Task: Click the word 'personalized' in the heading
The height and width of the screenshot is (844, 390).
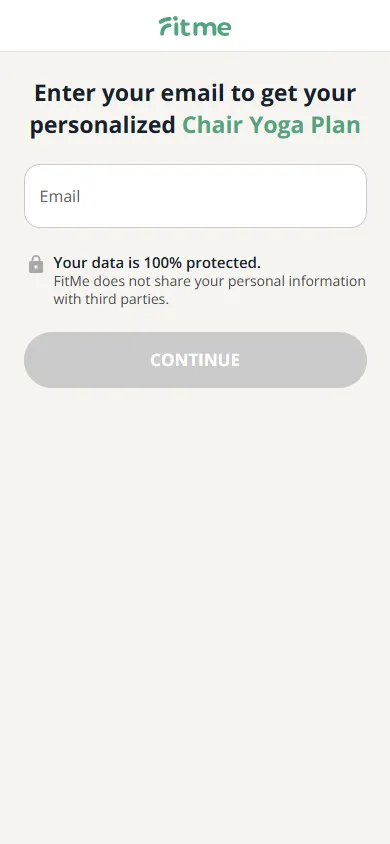Action: click(x=103, y=125)
